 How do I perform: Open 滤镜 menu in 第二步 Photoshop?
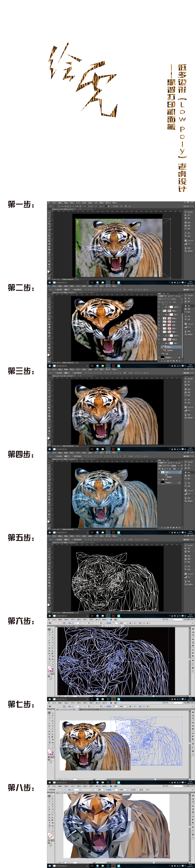pyautogui.click(x=90, y=286)
